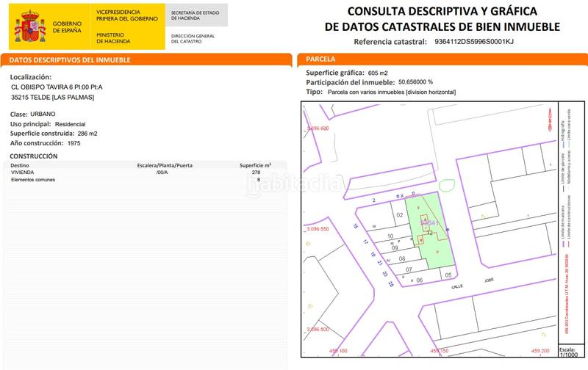Image resolution: width=588 pixels, height=370 pixels.
Task: Click the north arrow on the map
Action: (550, 119)
